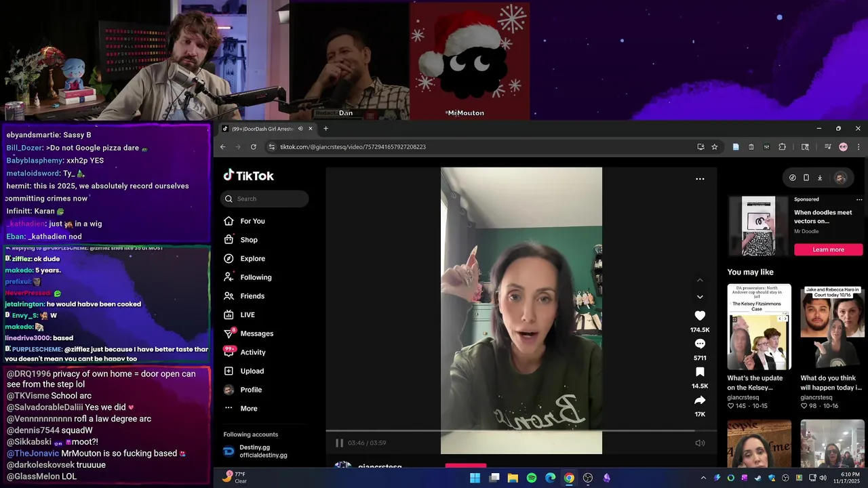
Task: Open Destiny.gg following account
Action: [x=256, y=451]
